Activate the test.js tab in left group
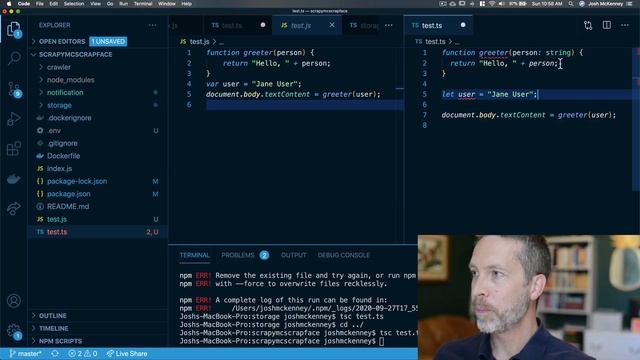The image size is (640, 360). tap(301, 25)
